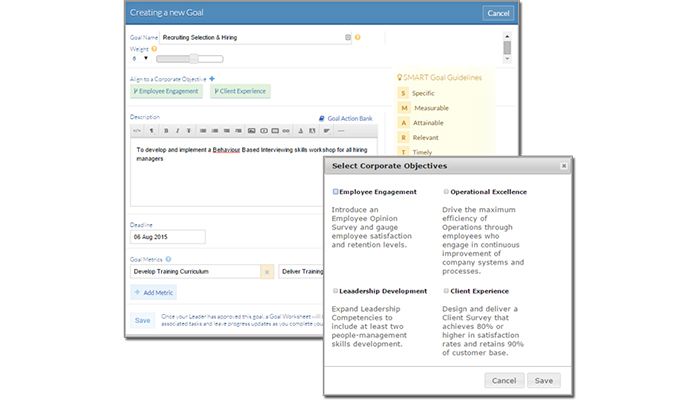The image size is (700, 400).
Task: Click the source code view icon in the editor
Action: [x=137, y=130]
